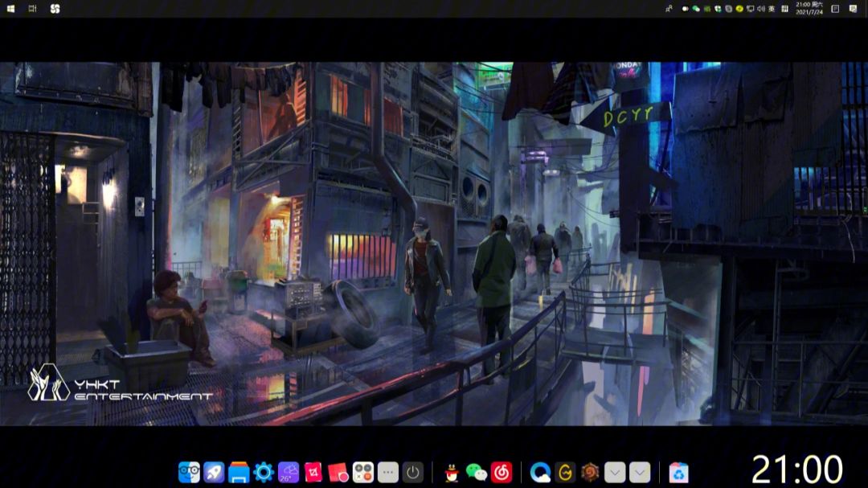868x488 pixels.
Task: Open the blue Q cloud browser icon
Action: click(x=540, y=473)
